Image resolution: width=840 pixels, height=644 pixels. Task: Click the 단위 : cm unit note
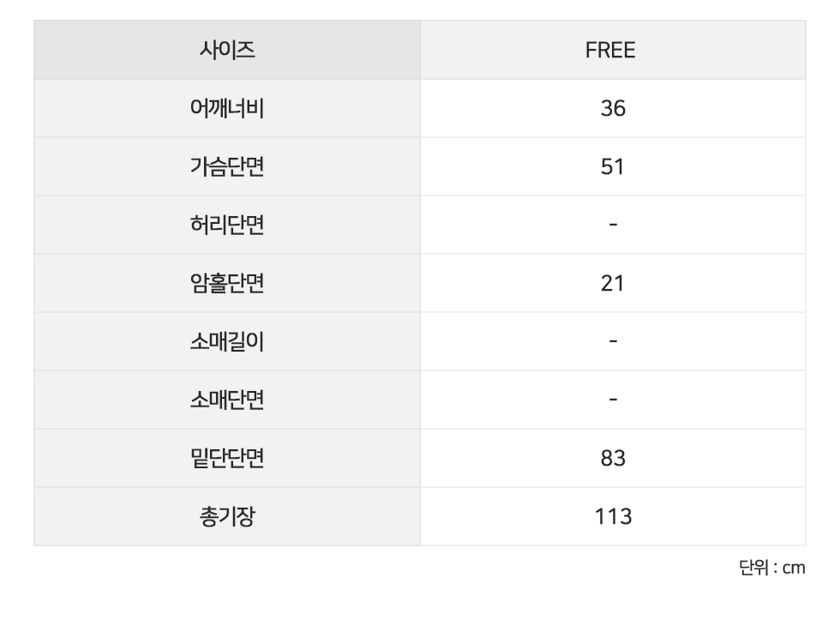(x=772, y=568)
